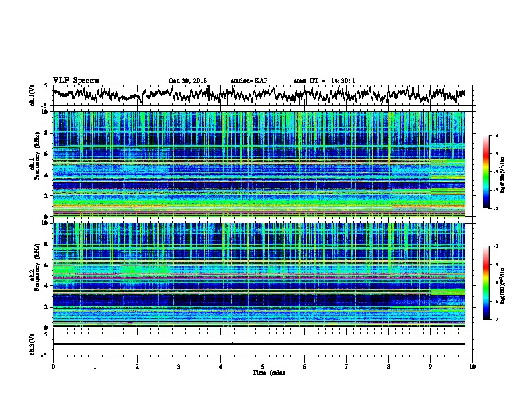Screen dimensions: 532x411
Task: Click the ch.1 voltage waveform trace panel
Action: tap(263, 95)
